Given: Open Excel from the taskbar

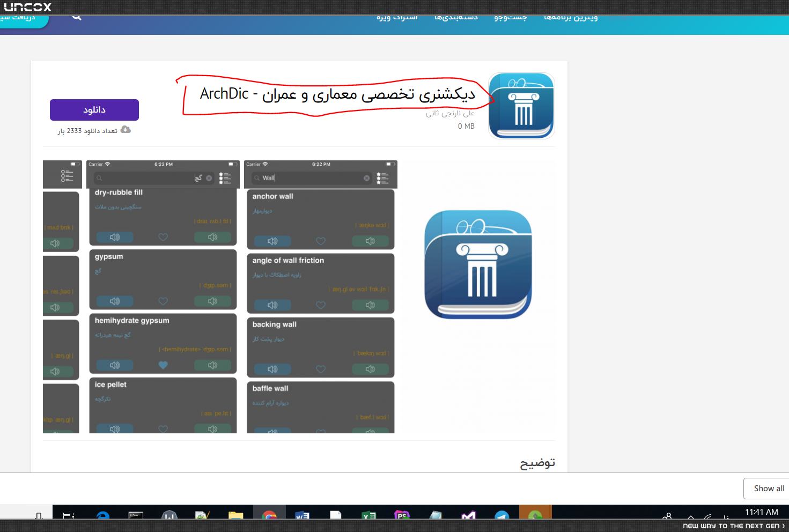Looking at the screenshot, I should click(x=369, y=515).
